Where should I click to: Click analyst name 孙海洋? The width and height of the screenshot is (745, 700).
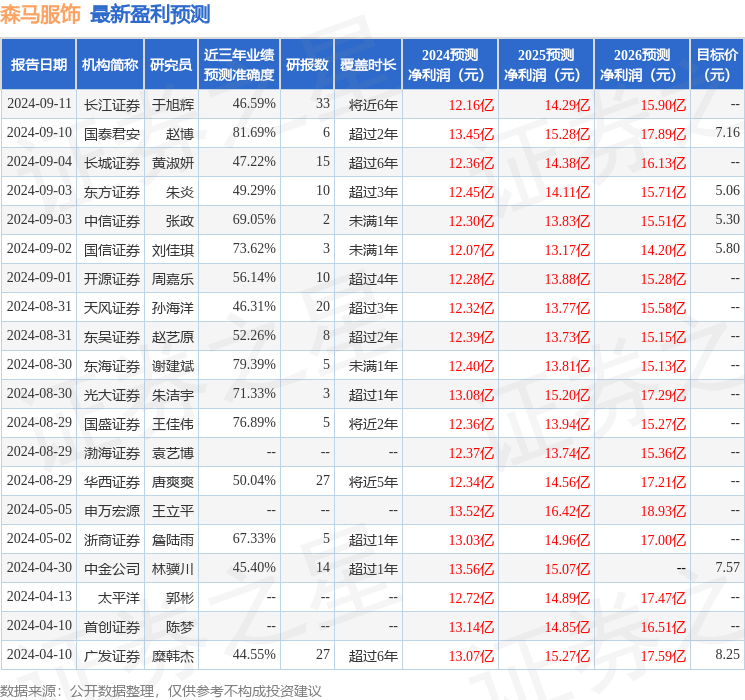[173, 308]
